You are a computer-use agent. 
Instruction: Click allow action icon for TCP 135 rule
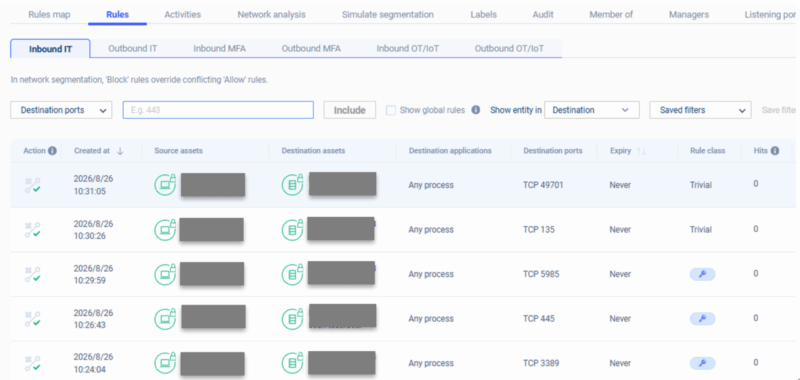pyautogui.click(x=33, y=230)
